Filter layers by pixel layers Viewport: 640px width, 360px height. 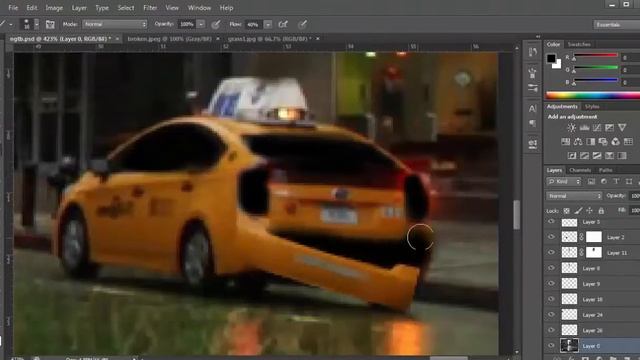[x=591, y=181]
